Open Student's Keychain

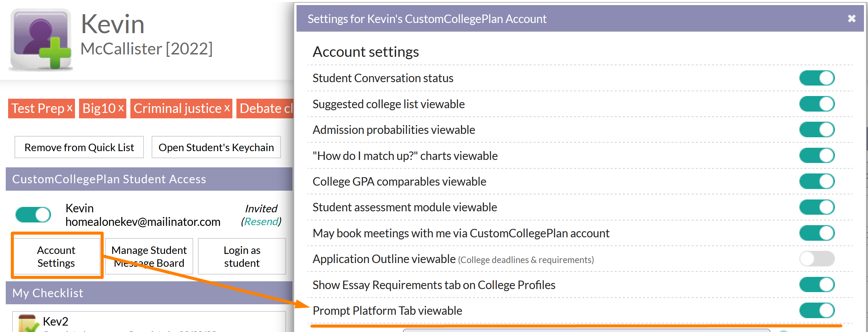(216, 147)
